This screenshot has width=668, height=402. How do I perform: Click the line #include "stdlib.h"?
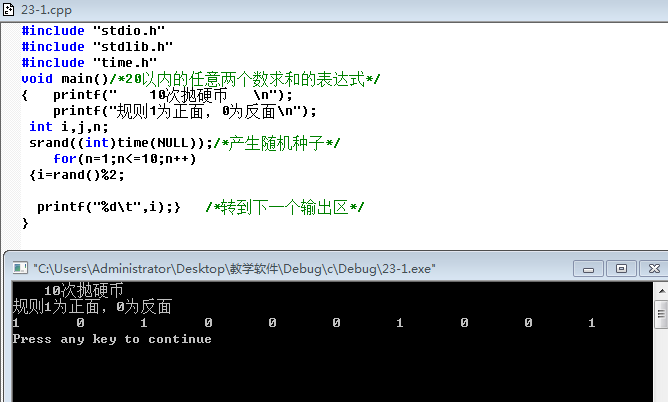[x=97, y=46]
